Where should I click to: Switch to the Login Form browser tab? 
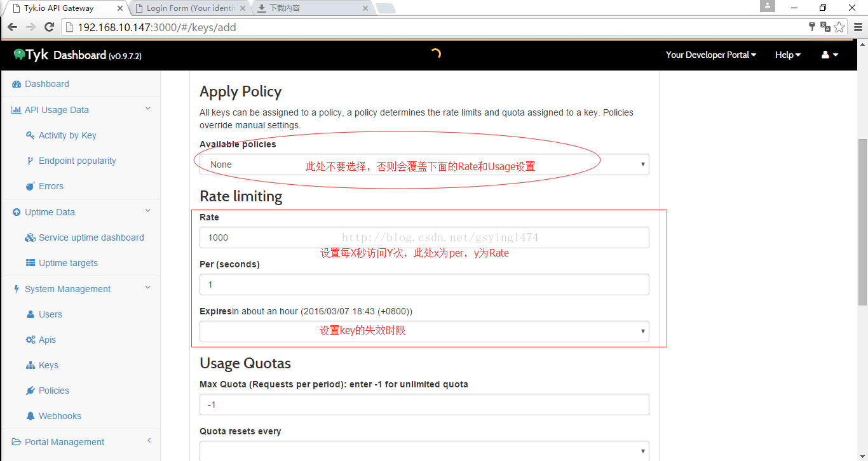(x=191, y=8)
